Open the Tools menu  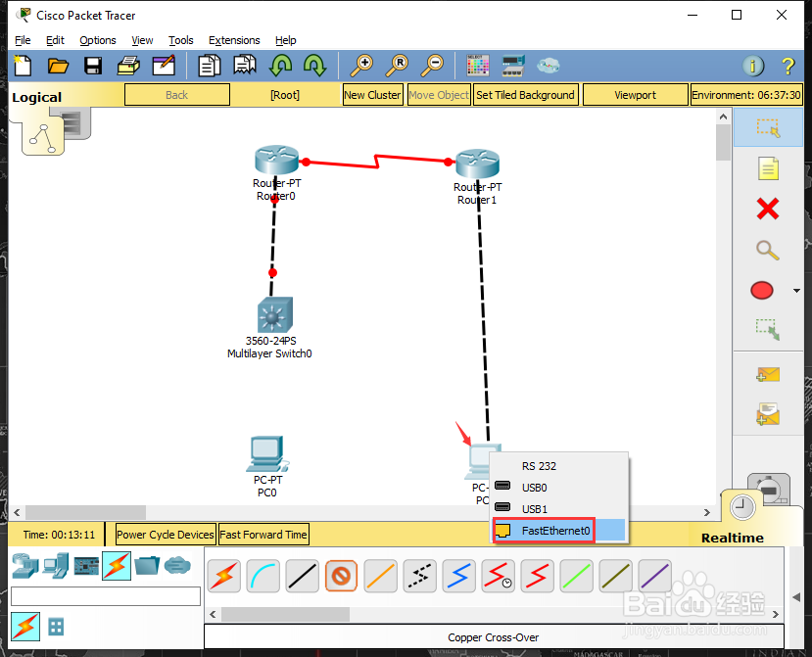point(181,40)
